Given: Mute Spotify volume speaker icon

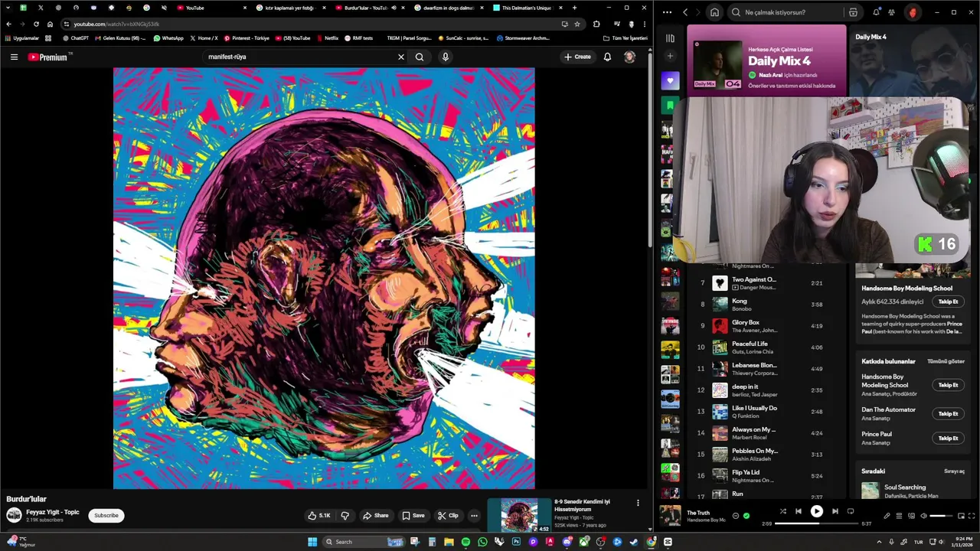Looking at the screenshot, I should (x=923, y=516).
